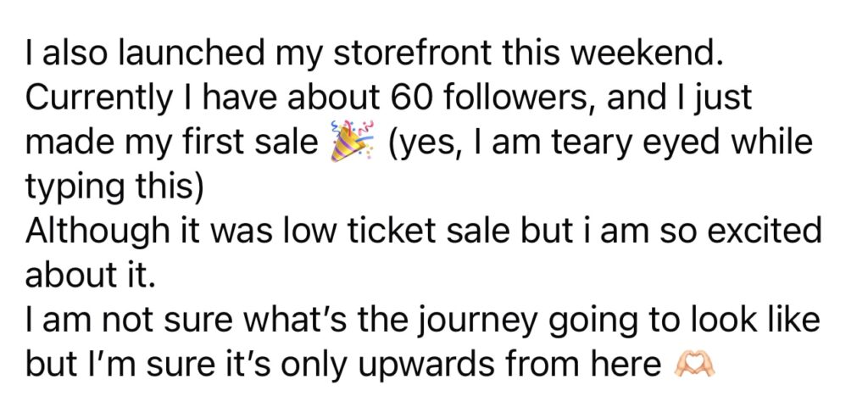868x413 pixels.
Task: Click the word "launched"
Action: [180, 55]
